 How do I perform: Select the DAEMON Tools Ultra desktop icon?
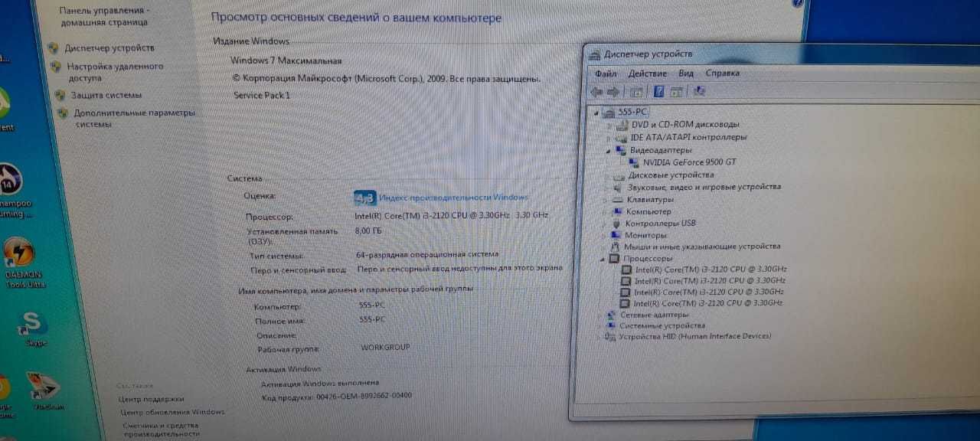coord(20,251)
